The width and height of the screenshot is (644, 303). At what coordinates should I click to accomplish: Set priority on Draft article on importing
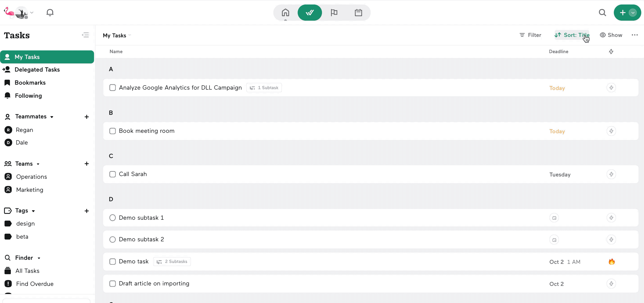pos(611,283)
